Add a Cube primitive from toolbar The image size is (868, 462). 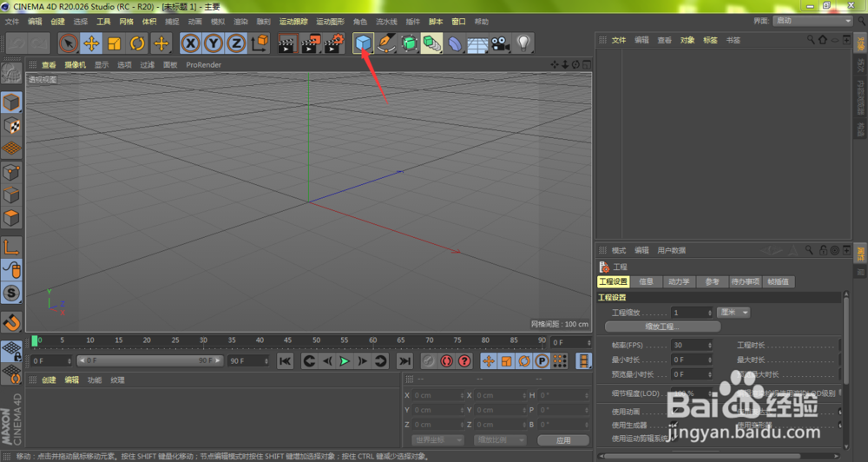[363, 43]
